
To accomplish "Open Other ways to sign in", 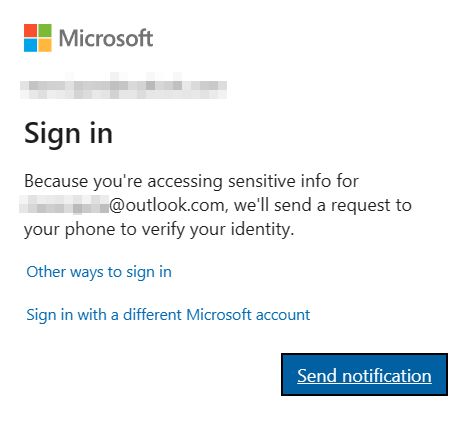I will (99, 272).
